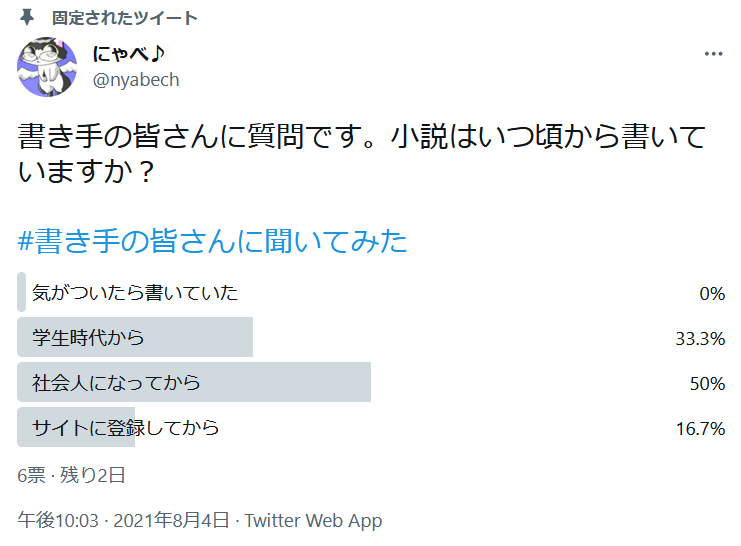
Task: Click the 16.7% poll result
Action: pos(699,429)
